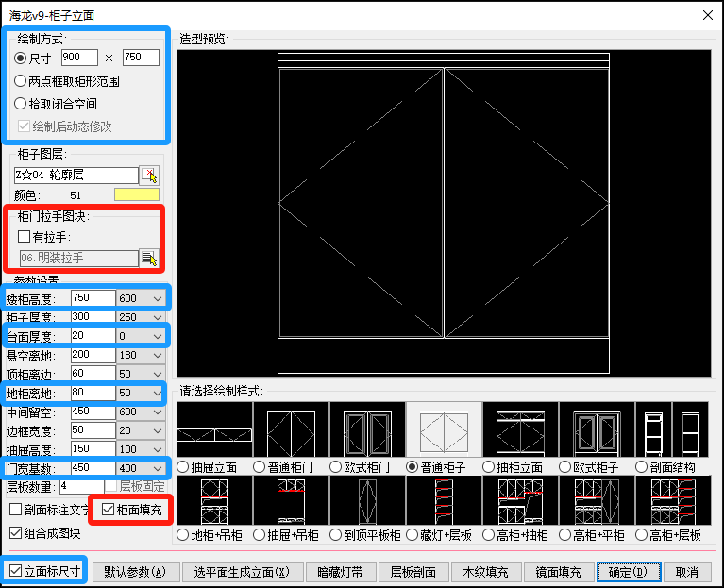The image size is (724, 588).
Task: Select the 地柜+吊柜 style thumbnail
Action: click(x=214, y=500)
